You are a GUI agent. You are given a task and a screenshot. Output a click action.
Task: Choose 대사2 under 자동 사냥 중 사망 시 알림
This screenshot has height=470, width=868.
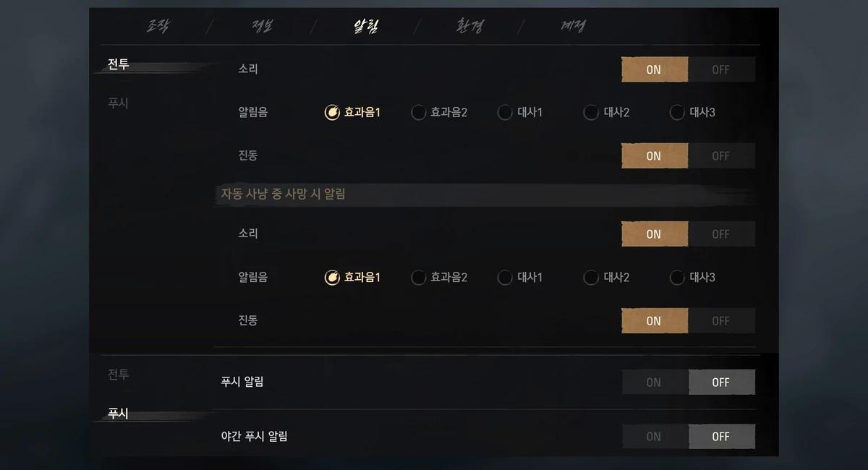[606, 278]
